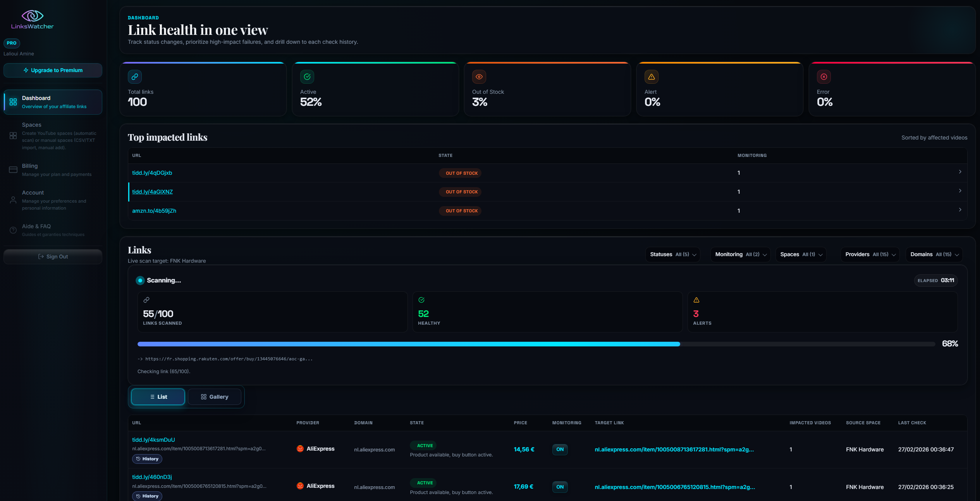
Task: Expand the tidd.ly/4qDGjxb row chevron
Action: [960, 172]
